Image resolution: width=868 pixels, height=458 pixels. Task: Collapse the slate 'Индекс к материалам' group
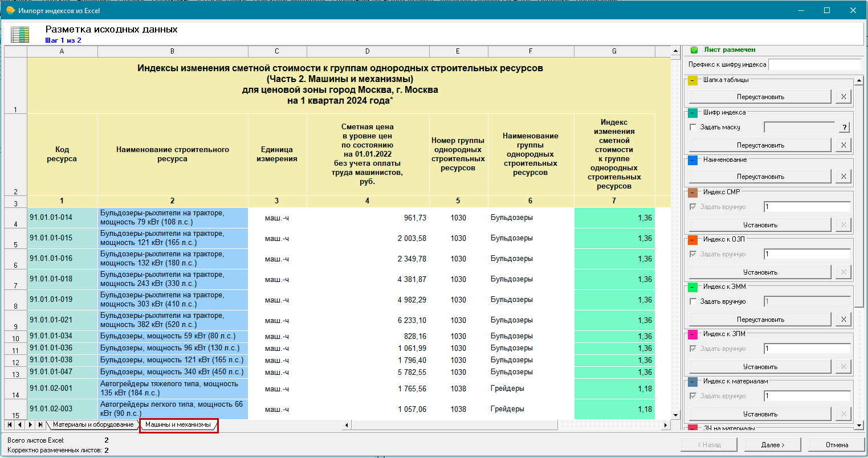(x=693, y=382)
